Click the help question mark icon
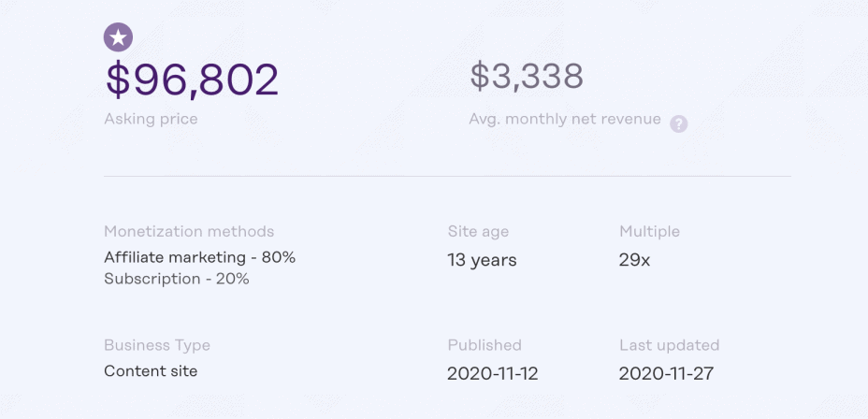Screen dimensions: 868x419 pyautogui.click(x=679, y=123)
